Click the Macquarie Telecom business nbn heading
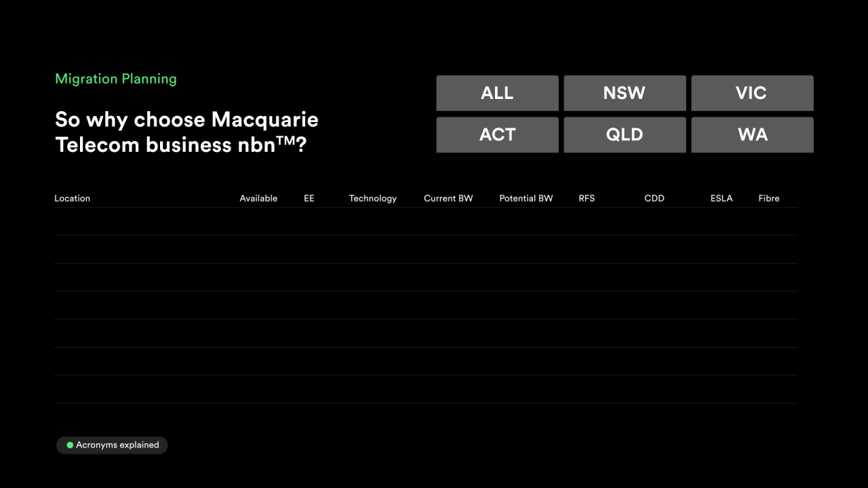868x488 pixels. (186, 131)
